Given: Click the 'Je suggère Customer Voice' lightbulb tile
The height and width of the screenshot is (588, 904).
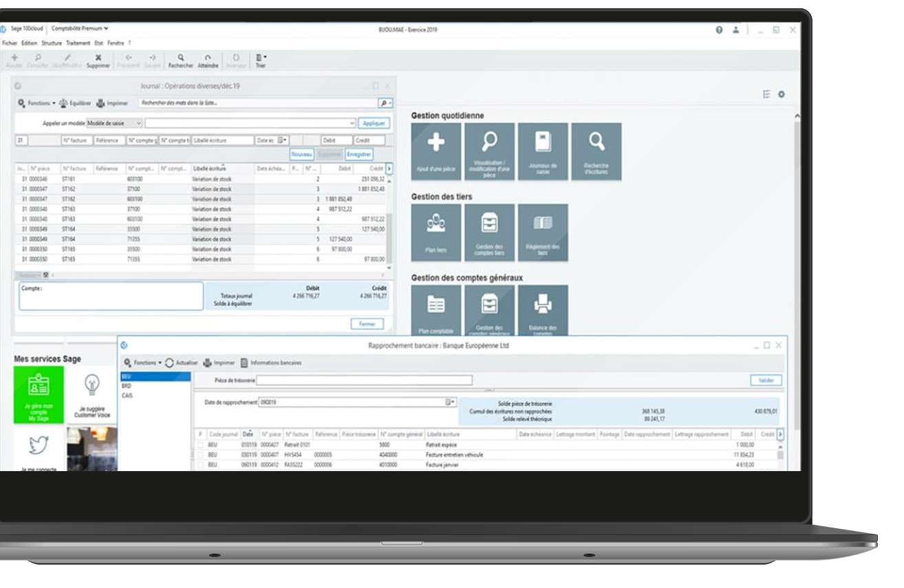Looking at the screenshot, I should coord(92,394).
